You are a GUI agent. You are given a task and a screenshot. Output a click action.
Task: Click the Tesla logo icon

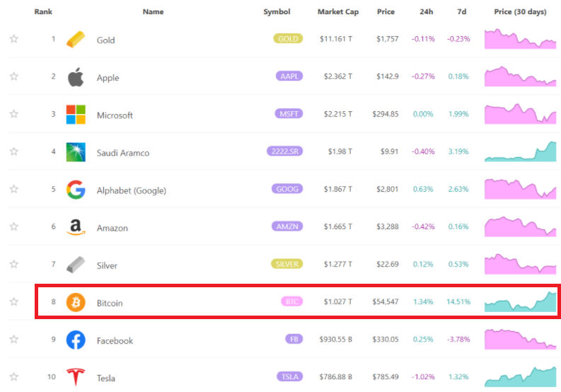76,377
